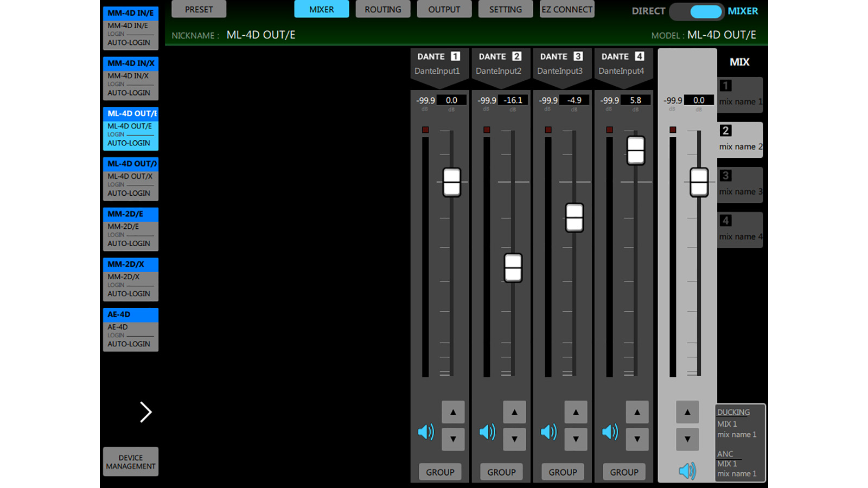
Task: Mute the DANTE 1 channel speaker icon
Action: (426, 432)
